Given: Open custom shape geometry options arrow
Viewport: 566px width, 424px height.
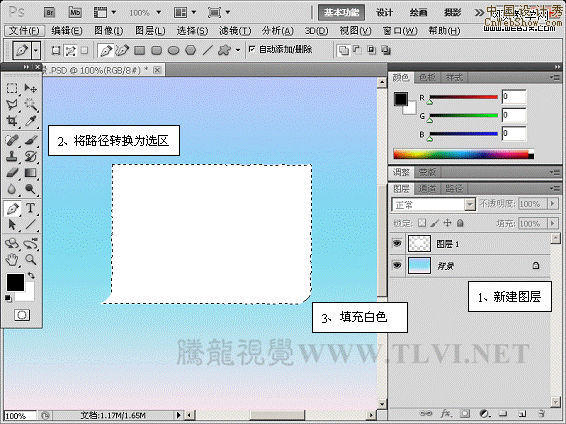Looking at the screenshot, I should [238, 50].
